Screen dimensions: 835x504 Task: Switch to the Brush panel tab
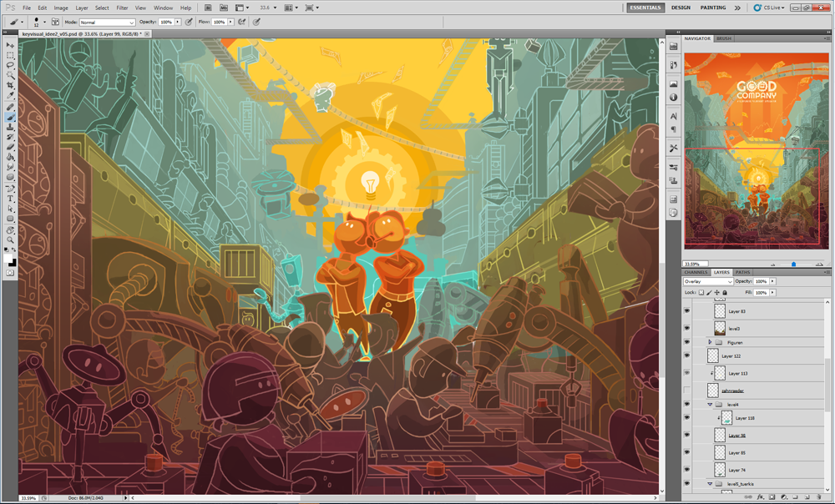(x=724, y=39)
